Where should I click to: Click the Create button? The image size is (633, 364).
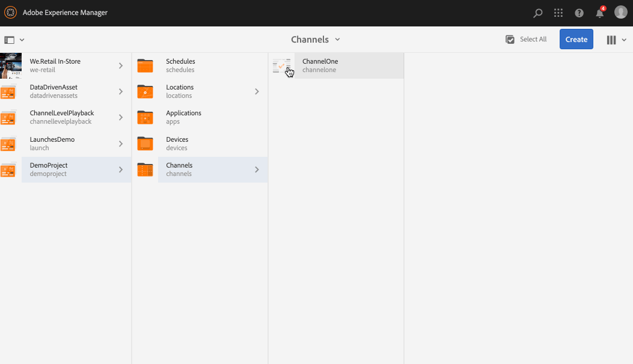tap(576, 39)
